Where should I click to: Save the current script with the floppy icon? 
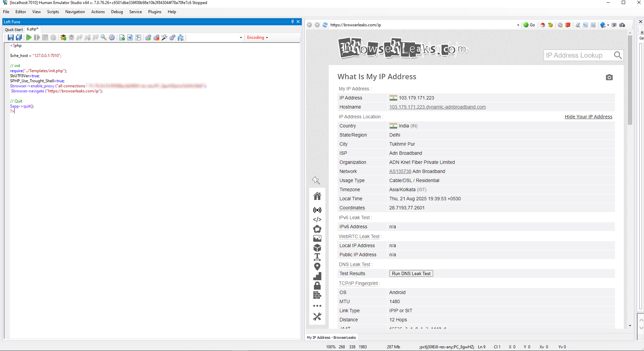coord(10,37)
